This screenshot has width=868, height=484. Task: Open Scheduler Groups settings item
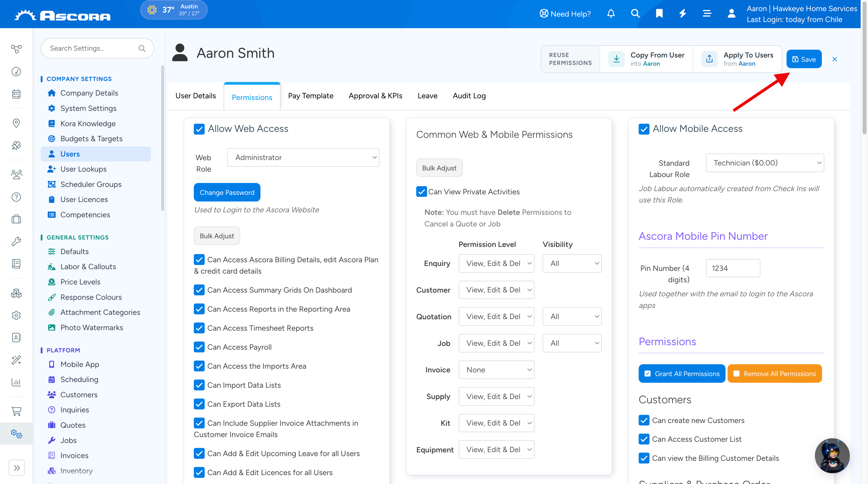click(91, 184)
